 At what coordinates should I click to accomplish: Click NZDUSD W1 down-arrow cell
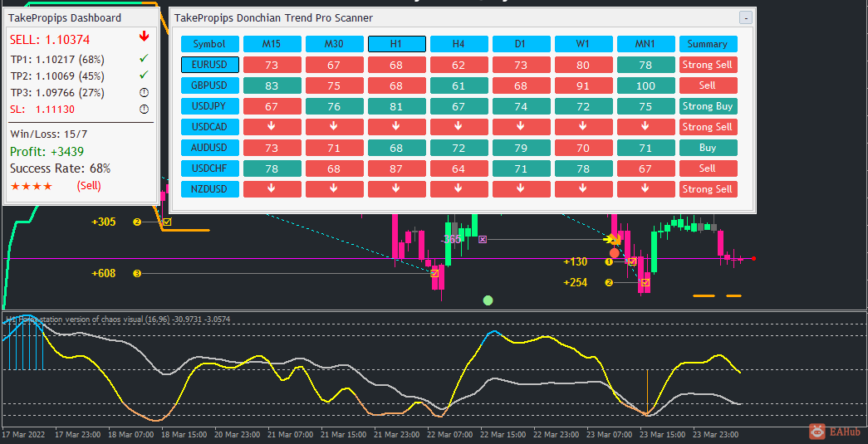pos(583,189)
